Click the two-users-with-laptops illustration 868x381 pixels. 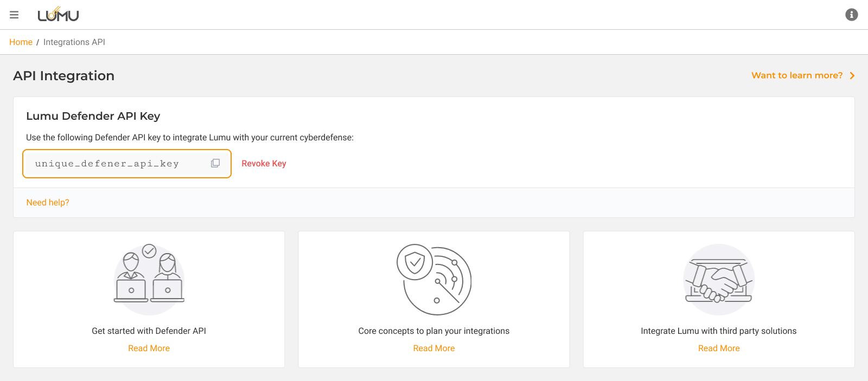(x=149, y=279)
